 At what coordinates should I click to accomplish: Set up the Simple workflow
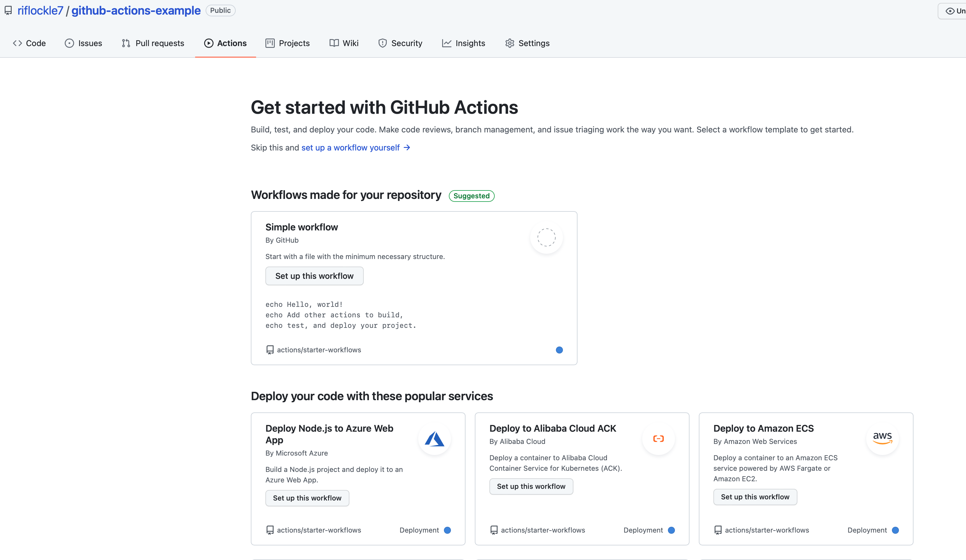pyautogui.click(x=314, y=276)
